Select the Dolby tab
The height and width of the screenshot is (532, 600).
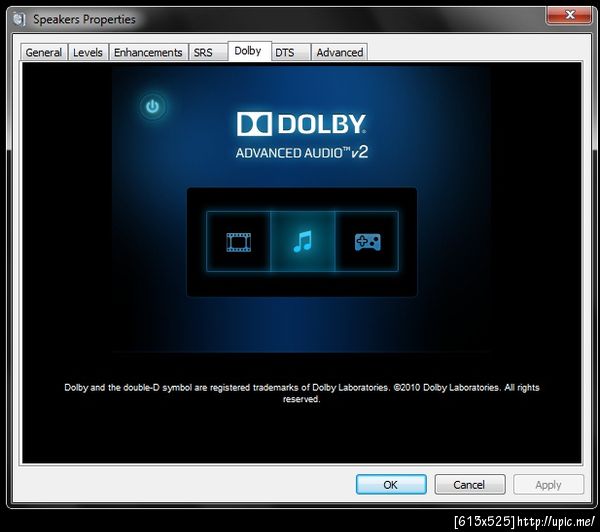coord(249,51)
